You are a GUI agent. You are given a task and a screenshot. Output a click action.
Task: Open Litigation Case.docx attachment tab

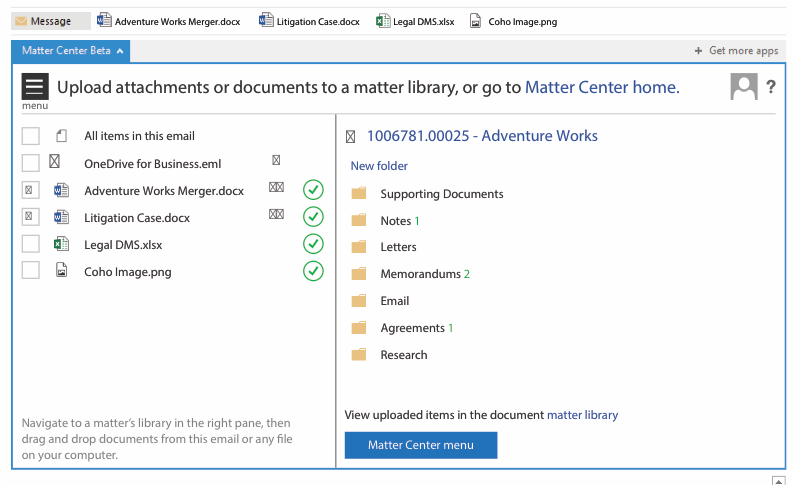tap(309, 21)
